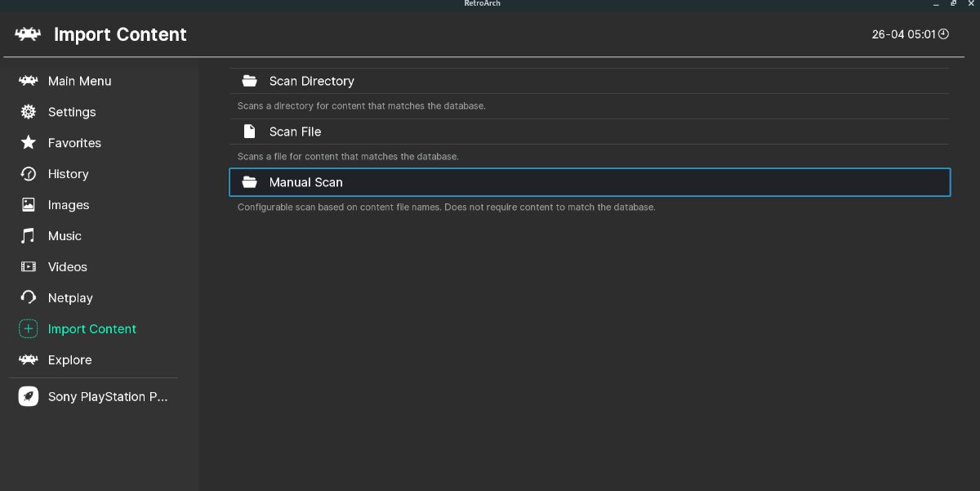Click the Videos film icon

[29, 267]
